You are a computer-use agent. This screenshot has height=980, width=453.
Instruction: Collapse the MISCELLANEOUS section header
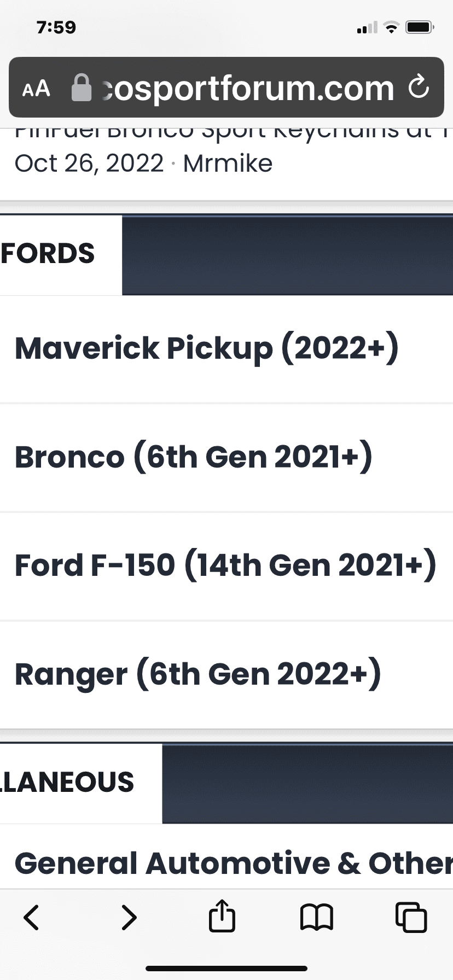coord(66,782)
